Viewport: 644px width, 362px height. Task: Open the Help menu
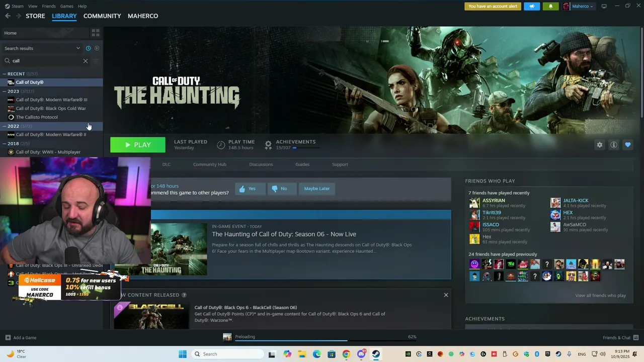click(x=82, y=6)
